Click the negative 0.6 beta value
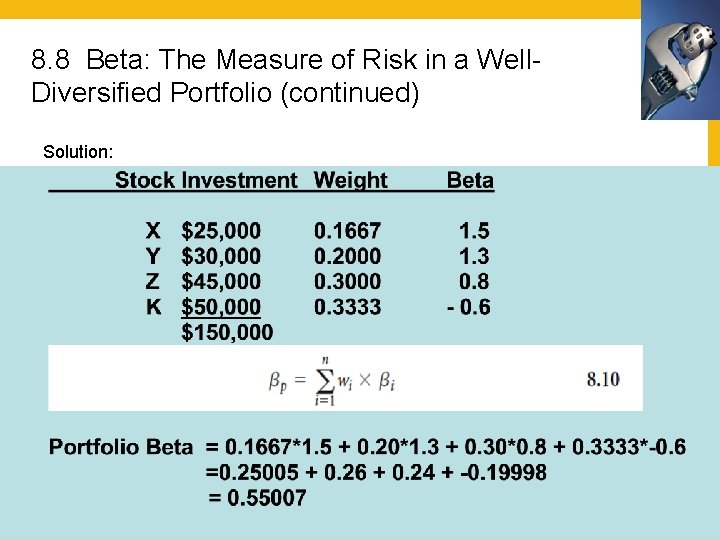Screen dimensions: 720x540 tap(468, 307)
